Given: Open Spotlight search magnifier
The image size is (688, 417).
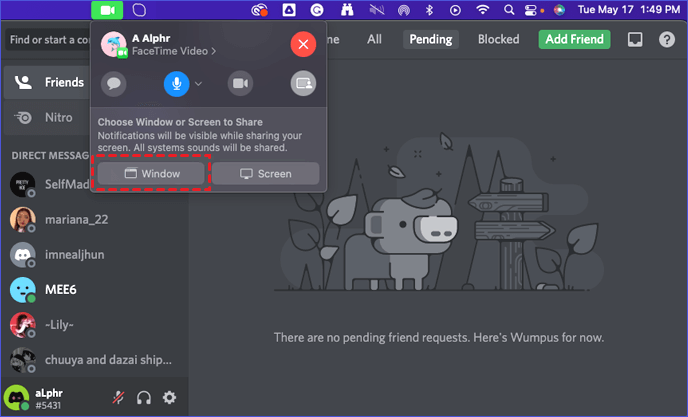Looking at the screenshot, I should (x=509, y=10).
